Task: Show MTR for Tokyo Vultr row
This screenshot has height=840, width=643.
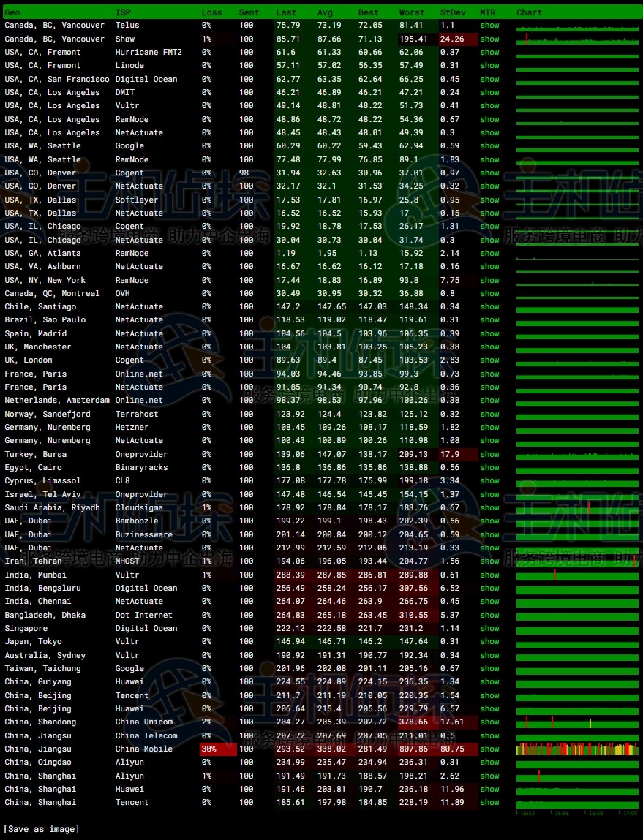Action: pyautogui.click(x=489, y=642)
